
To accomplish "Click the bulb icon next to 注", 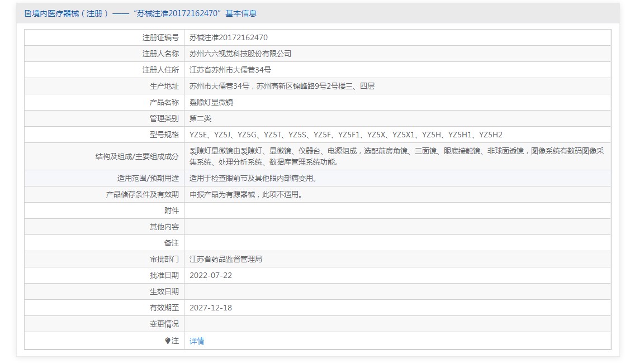I will tap(168, 341).
